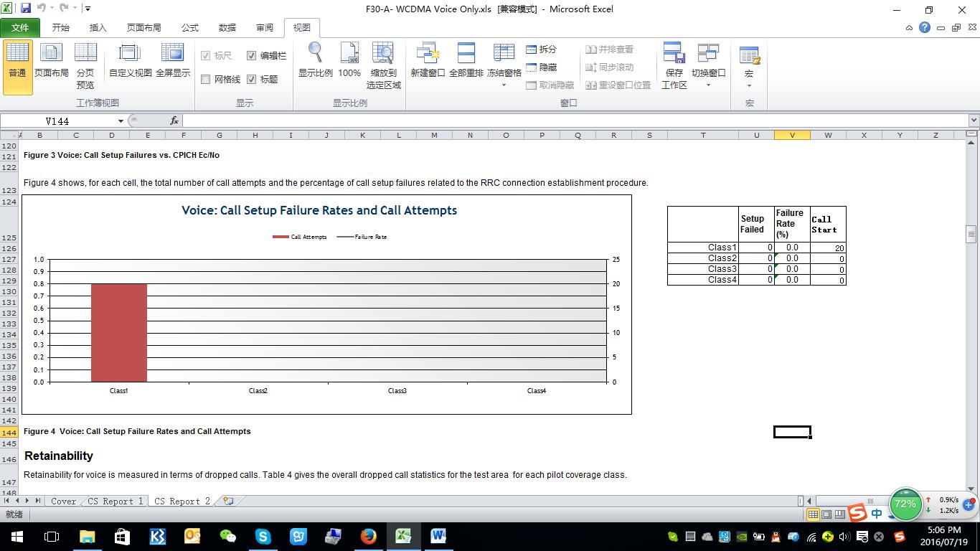This screenshot has height=551, width=980.
Task: Enable the Gridlines (网格线) checkbox
Action: [x=206, y=80]
